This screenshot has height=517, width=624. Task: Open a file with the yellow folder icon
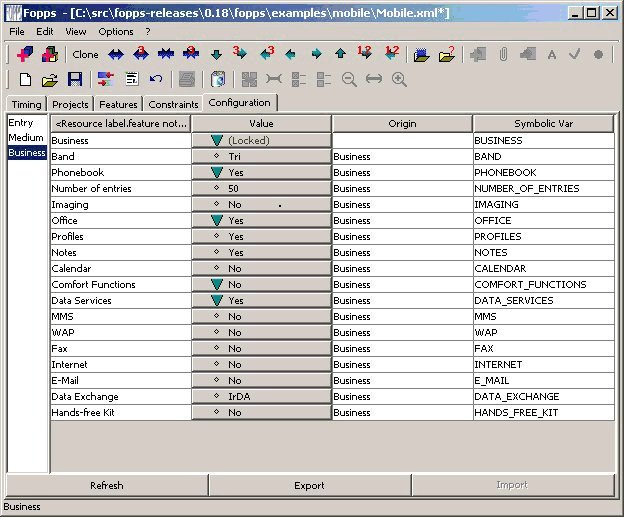click(x=50, y=80)
